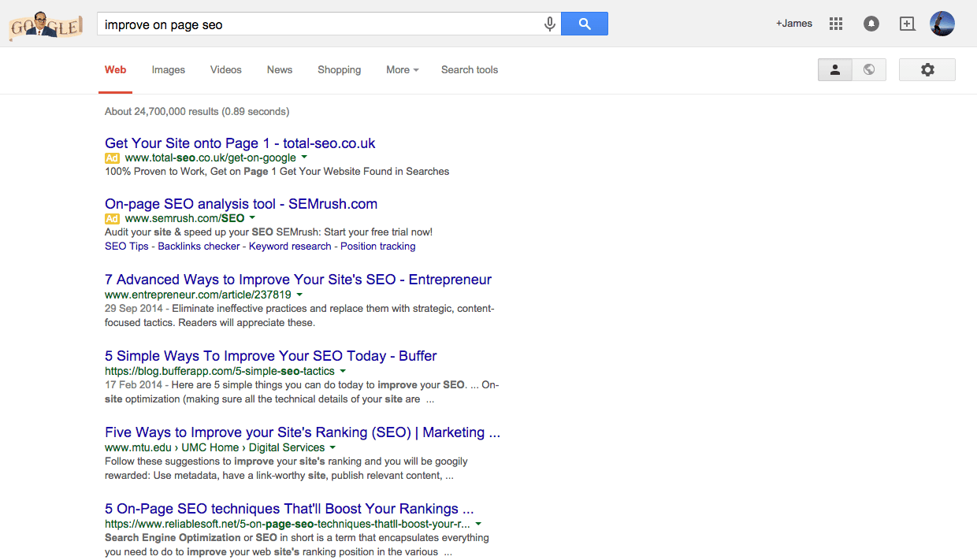
Task: Switch to the Shopping tab
Action: click(340, 69)
